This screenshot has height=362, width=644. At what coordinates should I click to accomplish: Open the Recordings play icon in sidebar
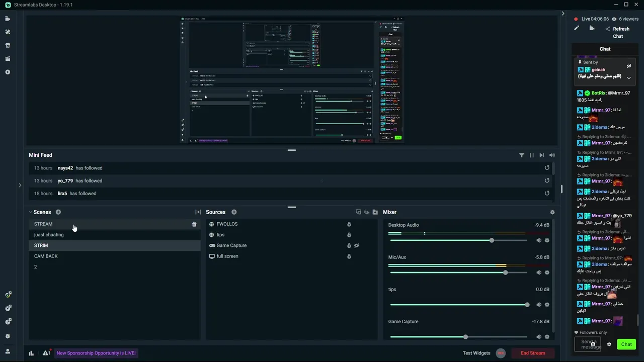click(8, 72)
